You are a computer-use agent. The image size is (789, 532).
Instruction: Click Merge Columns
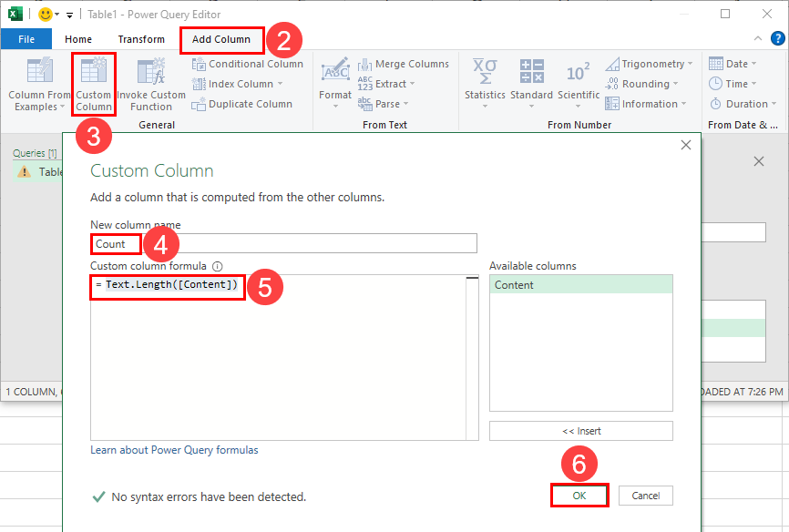click(404, 64)
